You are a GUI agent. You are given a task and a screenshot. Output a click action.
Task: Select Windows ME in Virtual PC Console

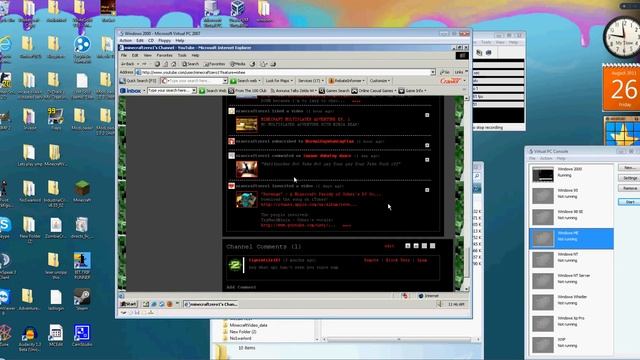pos(571,238)
